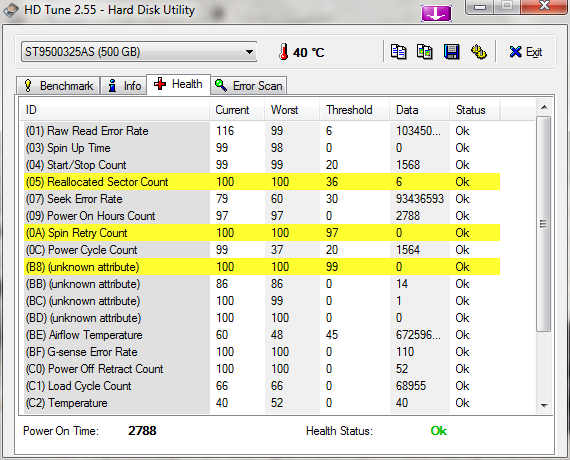Click the HD Tune title bar app icon
Image resolution: width=570 pixels, height=460 pixels.
tap(11, 10)
